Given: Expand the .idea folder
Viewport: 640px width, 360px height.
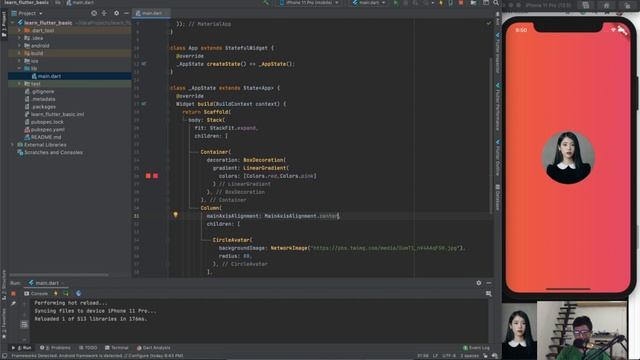Looking at the screenshot, I should [19, 38].
